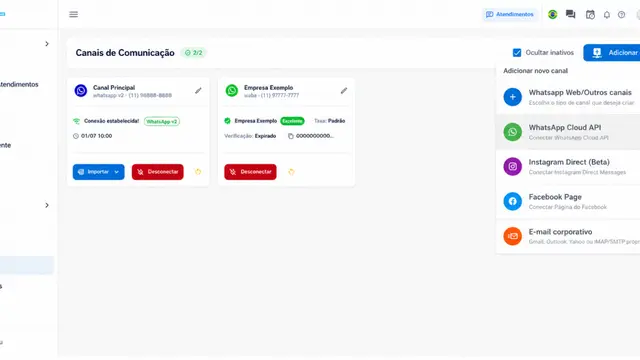Screen dimensions: 640x360
Task: Click yellow icon on Empresa Exemplo card
Action: [x=291, y=172]
